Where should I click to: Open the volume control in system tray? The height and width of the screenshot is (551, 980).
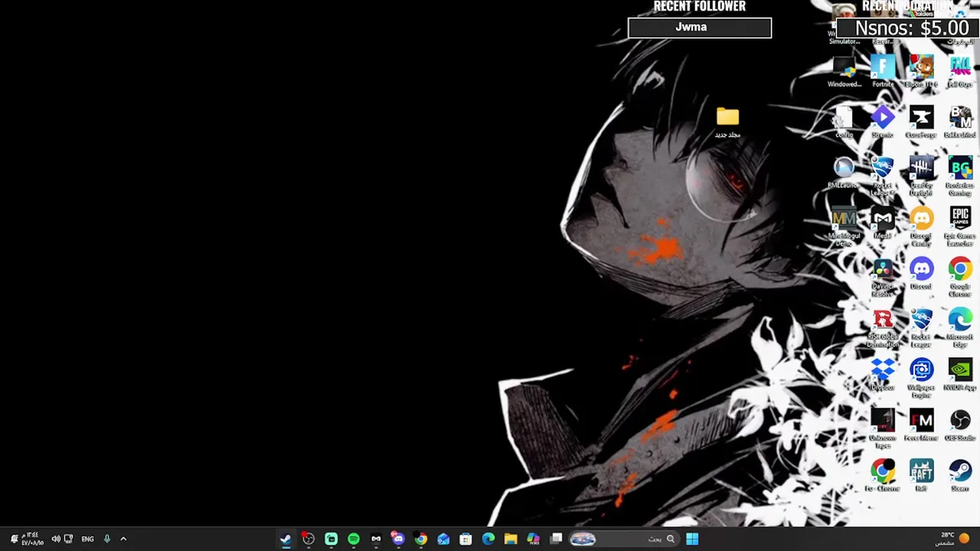[x=55, y=539]
